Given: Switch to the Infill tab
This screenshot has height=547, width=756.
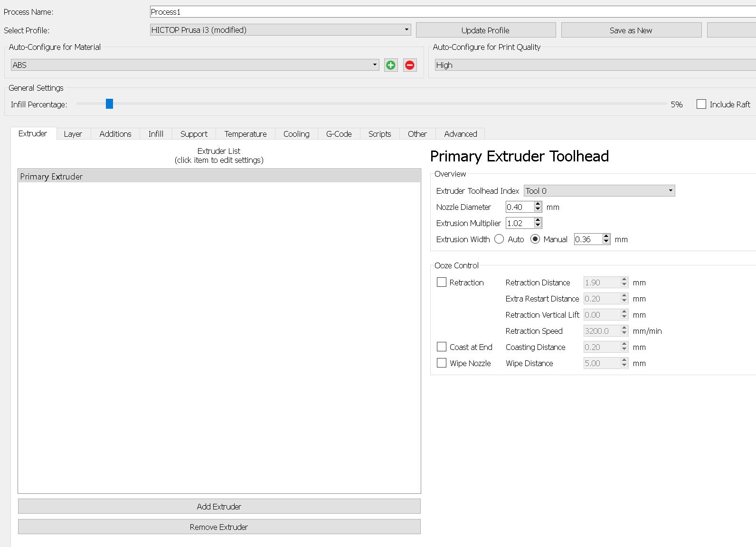Looking at the screenshot, I should pyautogui.click(x=156, y=134).
